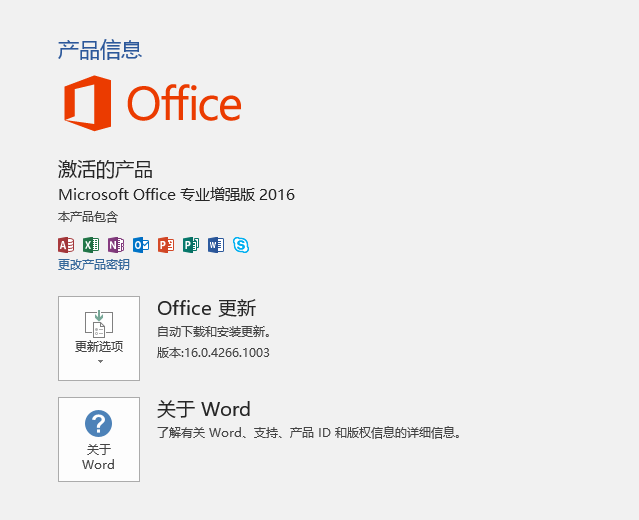Click the Word support and copyright description
639x520 pixels.
[309, 432]
